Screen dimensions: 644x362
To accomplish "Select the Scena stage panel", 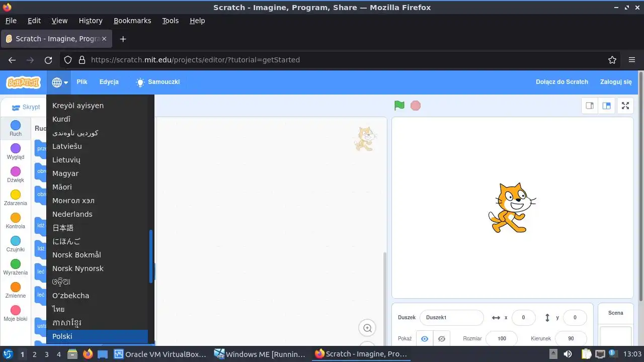I will pyautogui.click(x=616, y=324).
